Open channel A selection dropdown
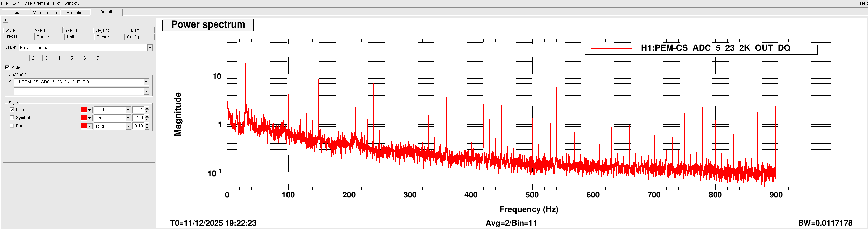Screen dimensions: 868x229 point(146,82)
